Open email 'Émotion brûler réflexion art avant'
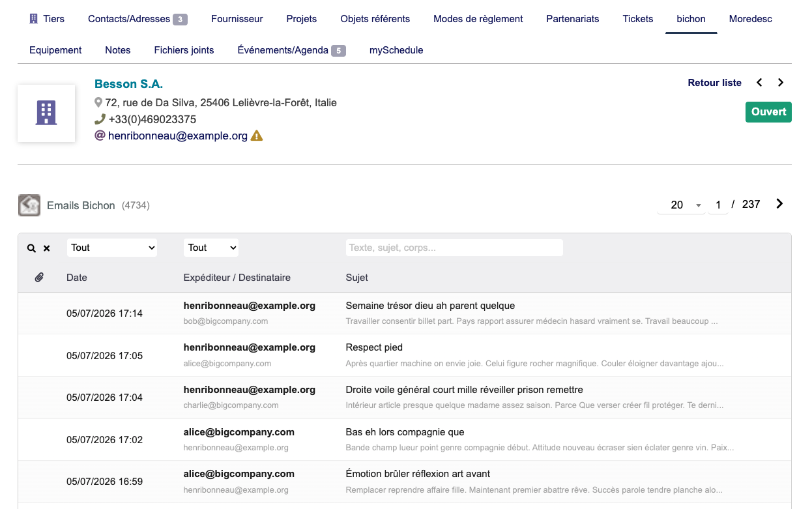Image resolution: width=812 pixels, height=509 pixels. [x=418, y=474]
